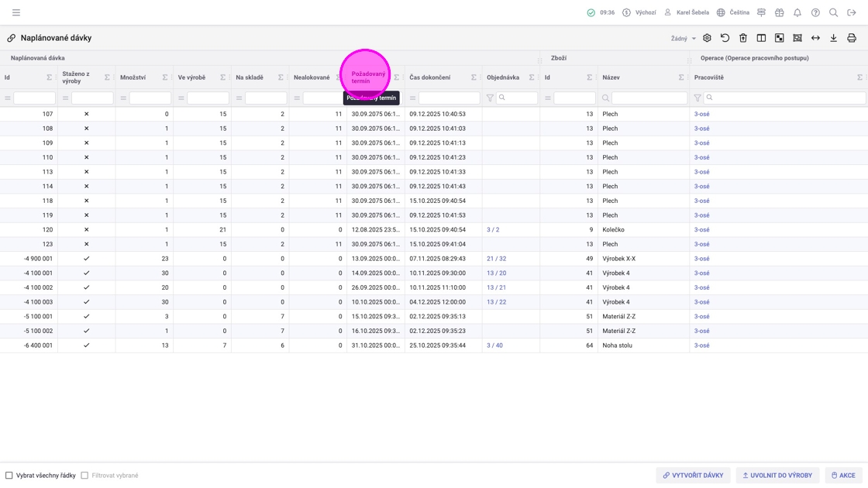Check the 'Vybrat všechny řádky' checkbox
Viewport: 868px width, 488px height.
click(x=9, y=476)
